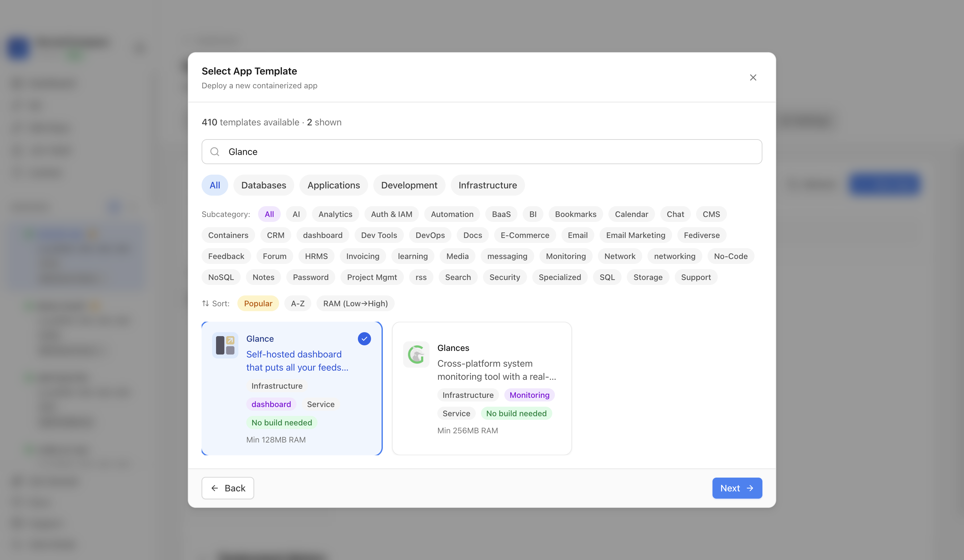The width and height of the screenshot is (964, 560).
Task: Filter by Auth & IAM subcategory
Action: click(x=391, y=214)
